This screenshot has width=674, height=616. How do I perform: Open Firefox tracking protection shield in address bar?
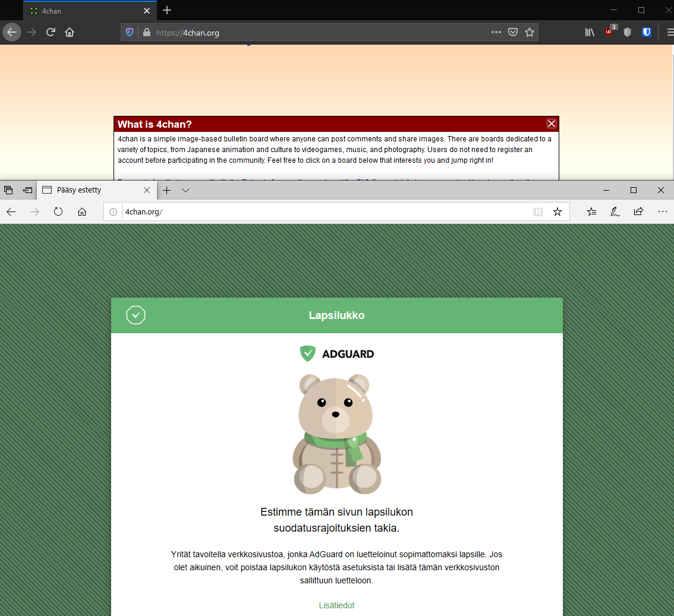[130, 32]
